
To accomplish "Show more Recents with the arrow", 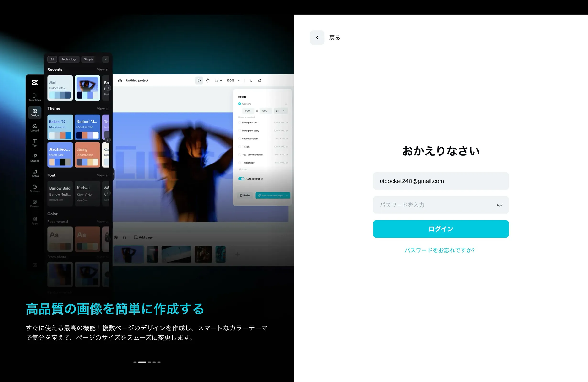I will coord(108,88).
